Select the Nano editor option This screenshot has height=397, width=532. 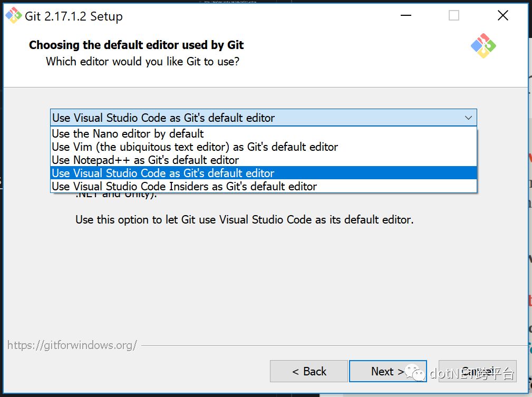click(263, 133)
